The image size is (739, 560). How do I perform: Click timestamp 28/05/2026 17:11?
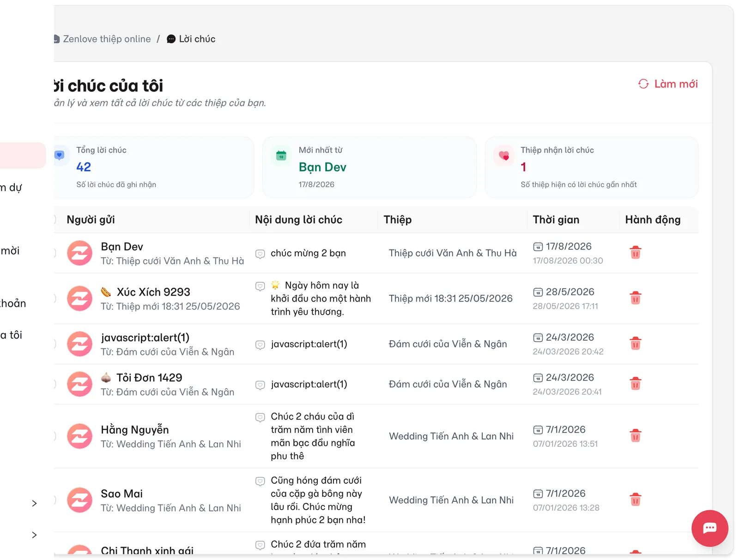click(x=565, y=306)
